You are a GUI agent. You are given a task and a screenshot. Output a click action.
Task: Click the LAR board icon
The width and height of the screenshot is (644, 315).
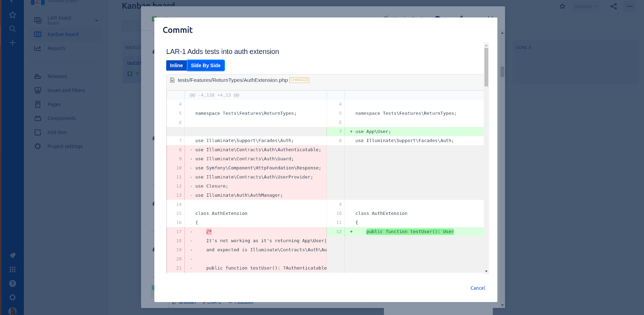[x=38, y=20]
